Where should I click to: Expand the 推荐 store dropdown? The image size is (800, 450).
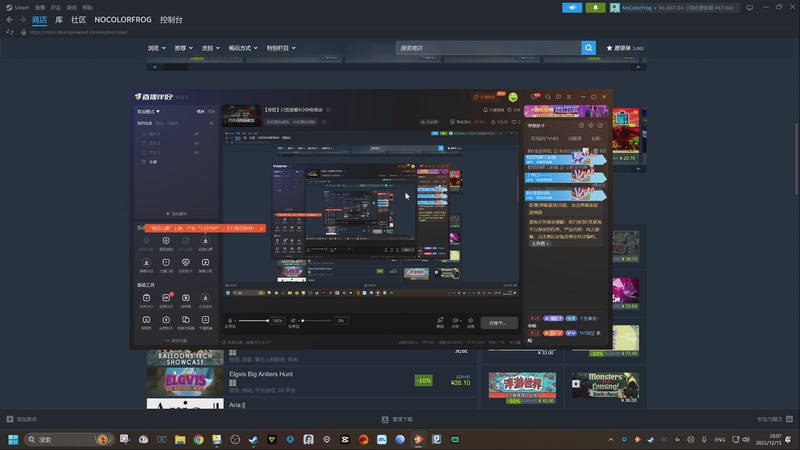tap(183, 48)
